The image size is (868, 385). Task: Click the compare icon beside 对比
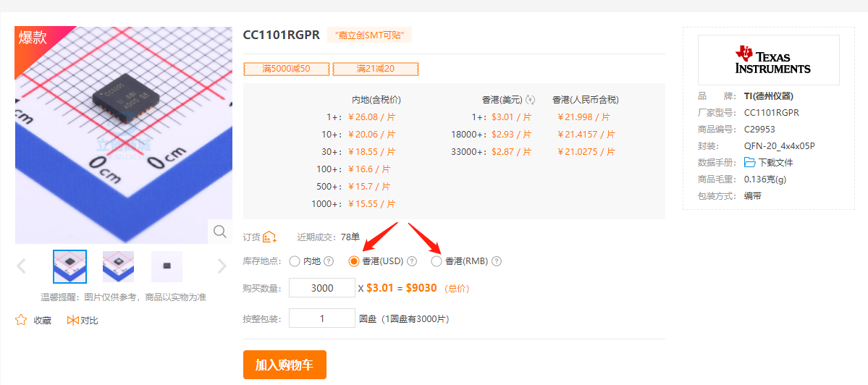72,320
